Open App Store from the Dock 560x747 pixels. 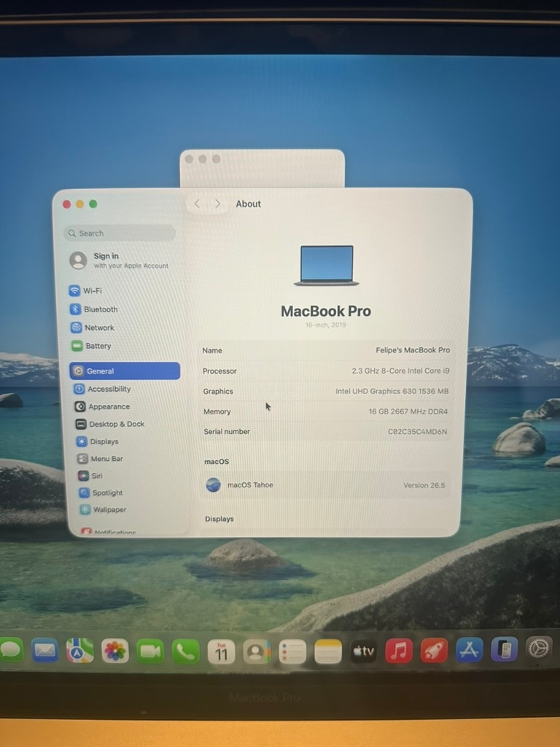click(469, 650)
